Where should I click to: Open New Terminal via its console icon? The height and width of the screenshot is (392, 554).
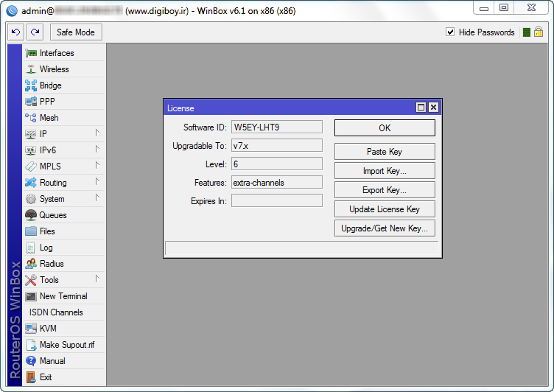[31, 296]
